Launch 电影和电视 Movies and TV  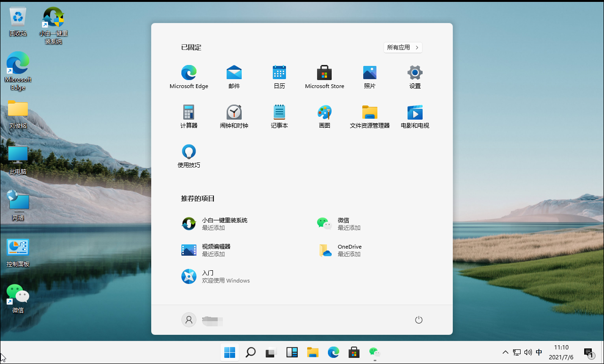pyautogui.click(x=415, y=116)
